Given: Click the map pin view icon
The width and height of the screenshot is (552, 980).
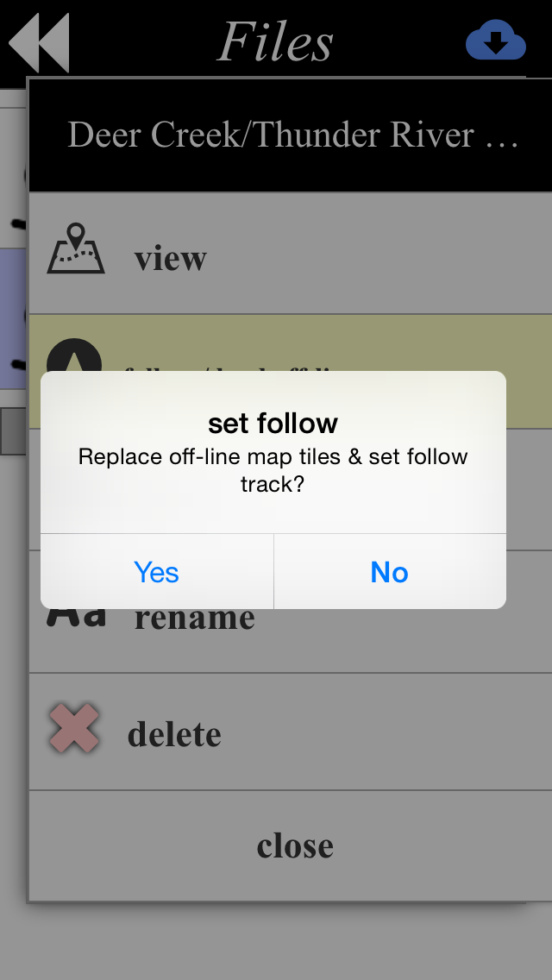Looking at the screenshot, I should coord(76,250).
